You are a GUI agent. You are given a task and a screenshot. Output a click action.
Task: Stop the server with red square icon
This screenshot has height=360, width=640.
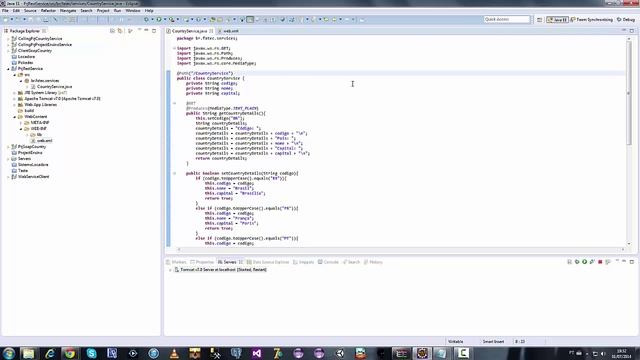pos(600,262)
